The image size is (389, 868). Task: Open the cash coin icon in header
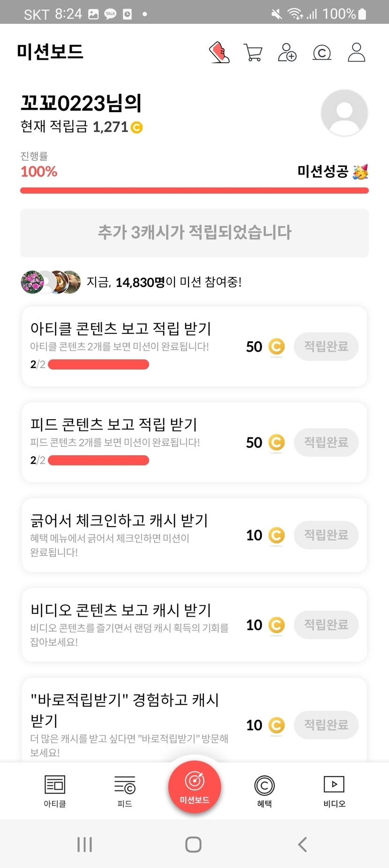[x=322, y=52]
